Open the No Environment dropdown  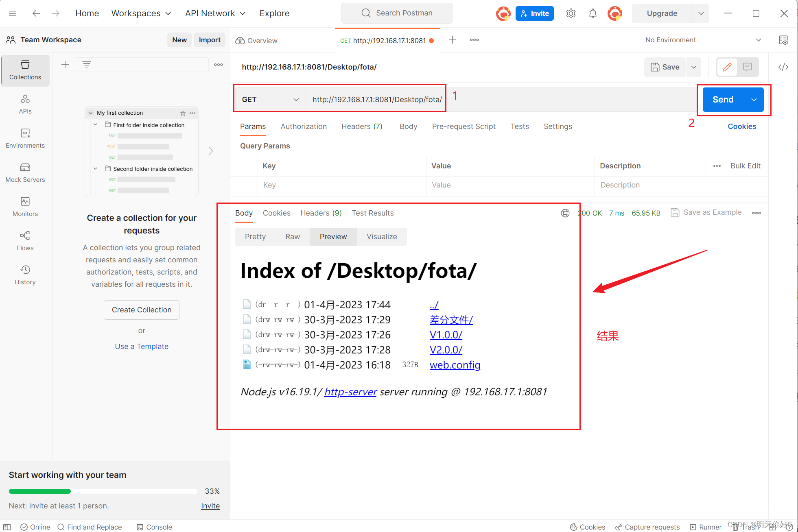703,40
